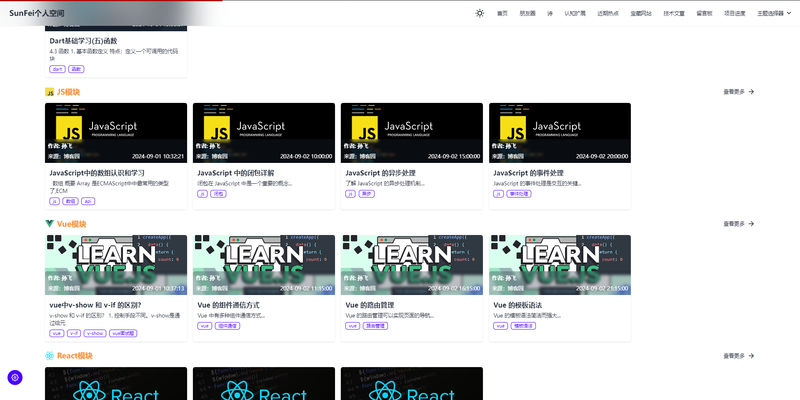Toggle the sun light/dark mode icon
Viewport: 800px width, 400px height.
[x=479, y=13]
